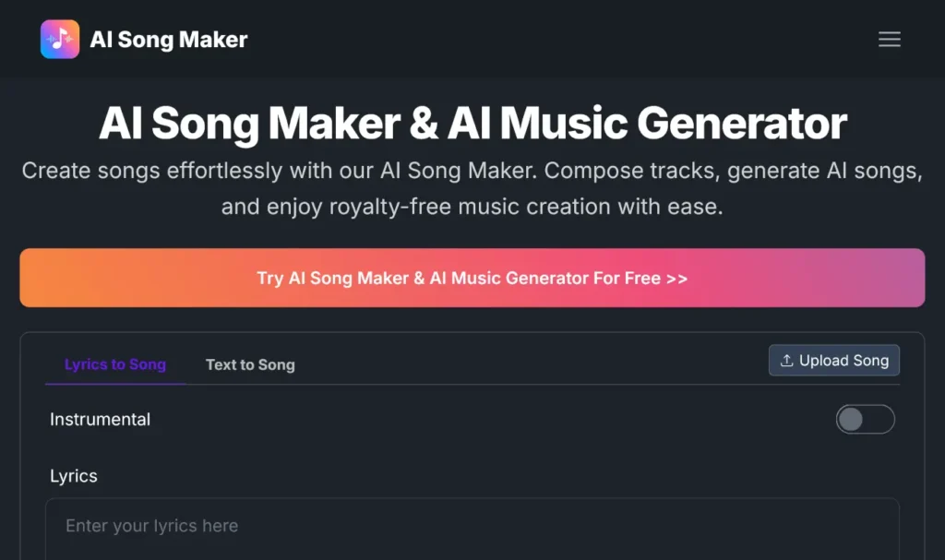Click the menu icon at the top right corner

click(889, 39)
